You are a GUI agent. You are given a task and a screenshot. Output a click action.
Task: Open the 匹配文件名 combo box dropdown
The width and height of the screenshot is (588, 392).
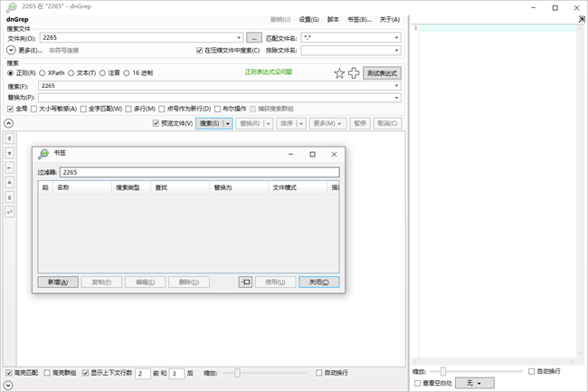pos(397,38)
